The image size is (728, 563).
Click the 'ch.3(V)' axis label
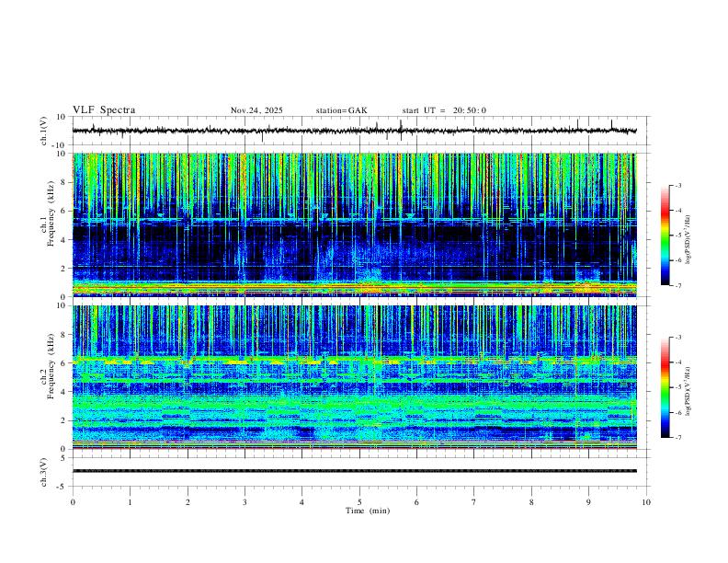pos(44,472)
